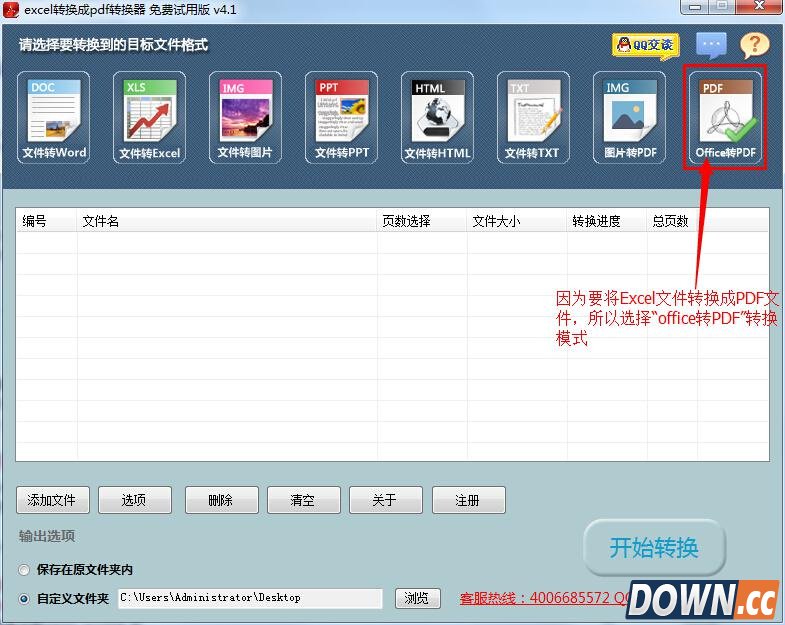785x625 pixels.
Task: Pick the 文件转图片 IMG icon
Action: pyautogui.click(x=245, y=118)
